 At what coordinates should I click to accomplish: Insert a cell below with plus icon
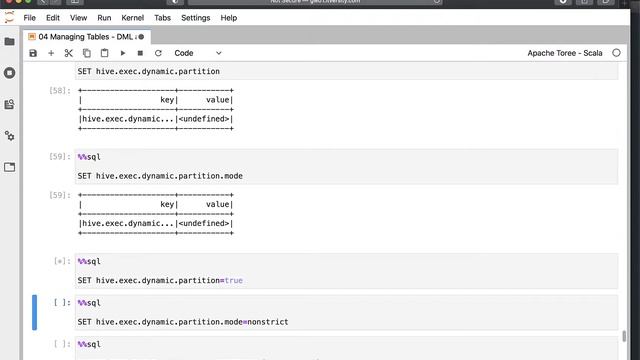click(x=51, y=53)
